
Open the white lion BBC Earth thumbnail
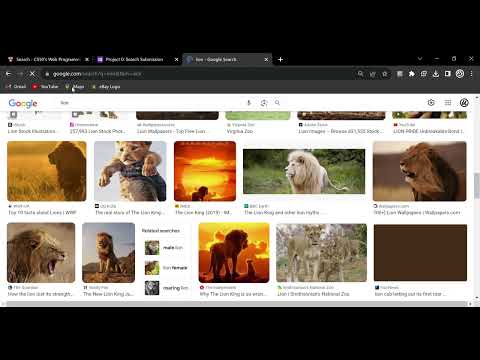pyautogui.click(x=304, y=171)
